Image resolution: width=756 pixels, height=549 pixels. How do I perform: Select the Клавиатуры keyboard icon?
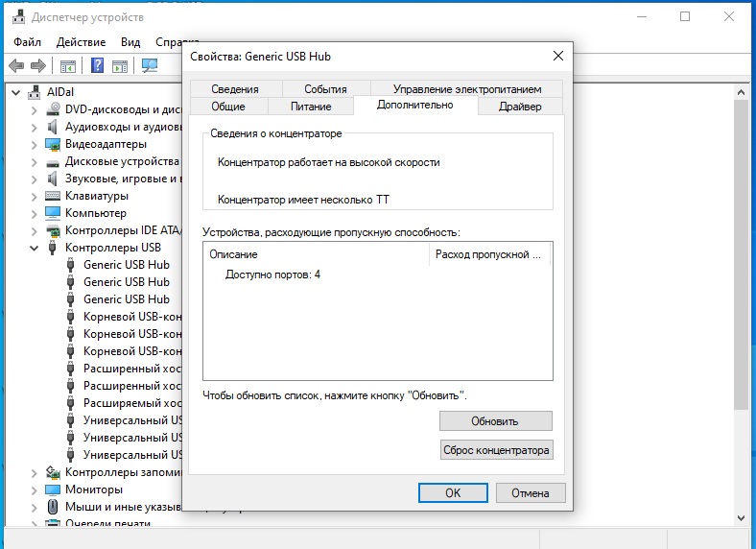(x=55, y=196)
